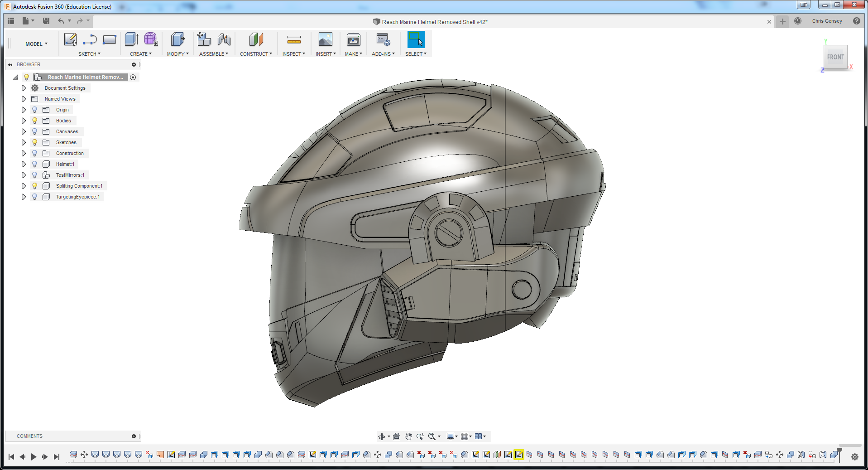This screenshot has width=868, height=470.
Task: Select the Measure tool under Inspect
Action: [294, 40]
